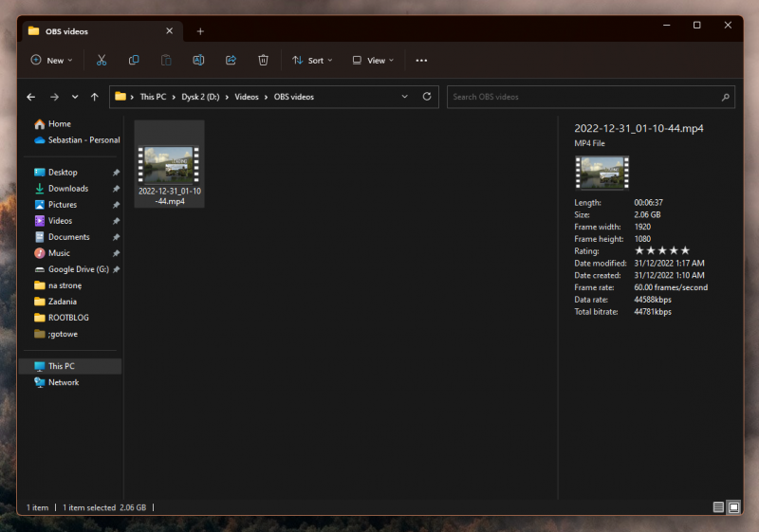Open the See more ellipsis menu
This screenshot has width=759, height=532.
click(421, 60)
